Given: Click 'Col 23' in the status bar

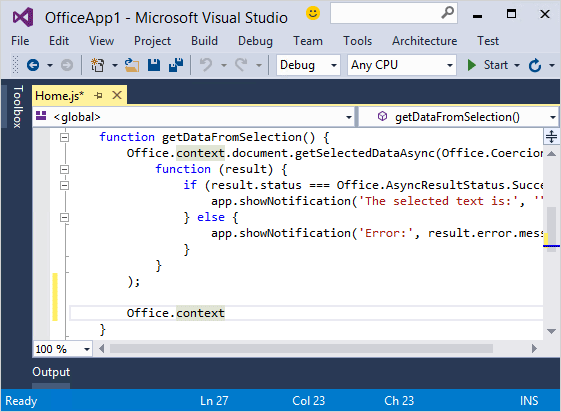Looking at the screenshot, I should (x=308, y=401).
